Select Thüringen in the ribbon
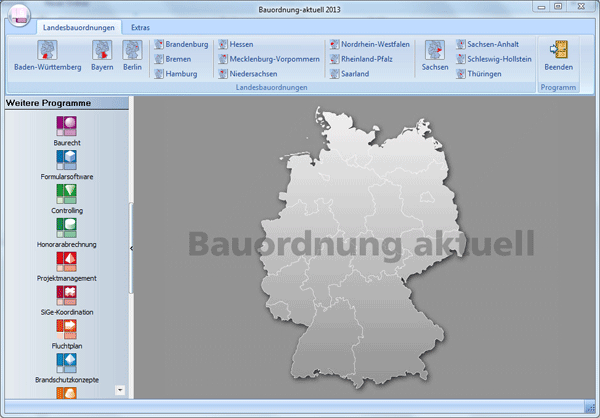 pyautogui.click(x=478, y=73)
